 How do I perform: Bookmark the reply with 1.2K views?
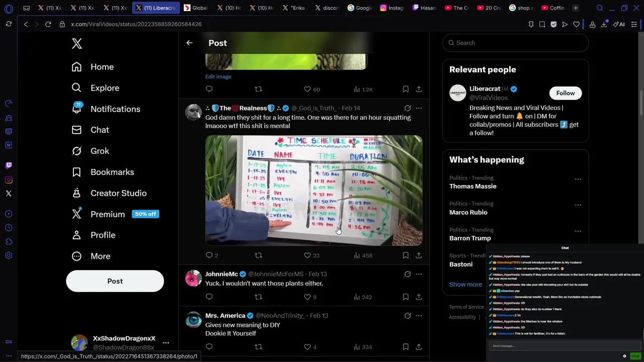pos(406,89)
